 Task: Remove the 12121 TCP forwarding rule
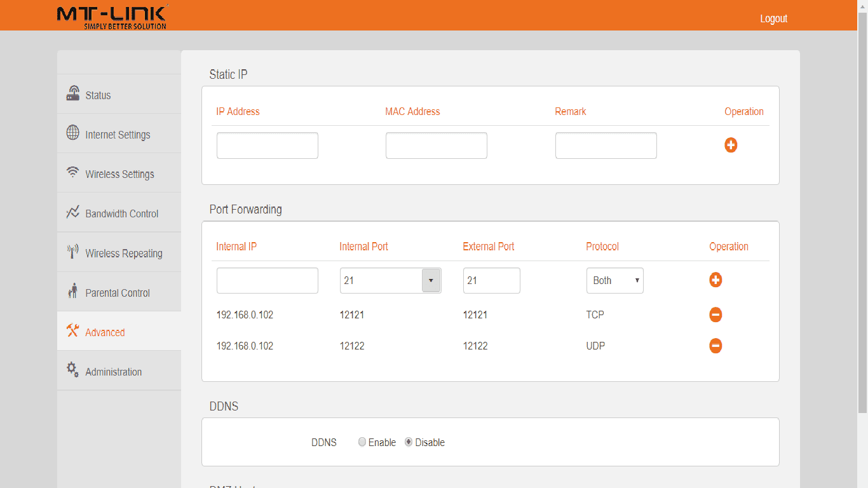point(715,315)
